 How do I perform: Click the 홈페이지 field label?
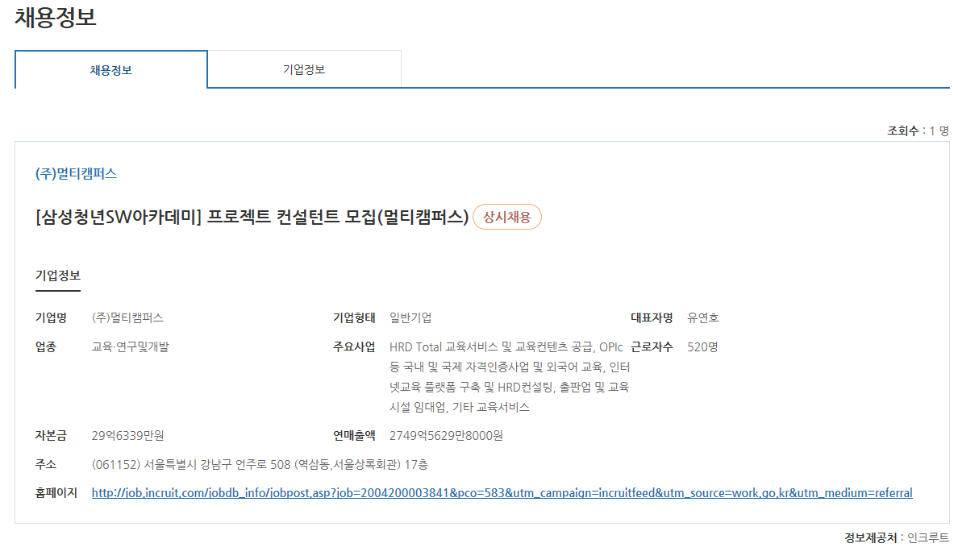[56, 493]
